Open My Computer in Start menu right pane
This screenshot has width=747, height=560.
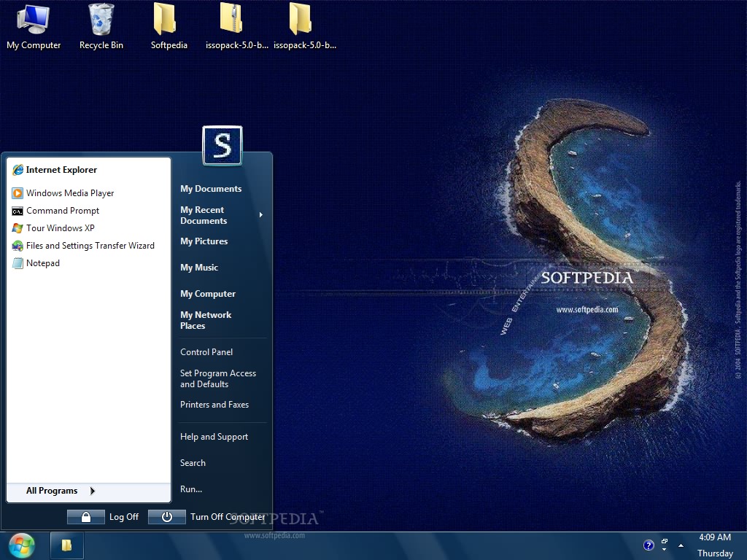coord(208,294)
